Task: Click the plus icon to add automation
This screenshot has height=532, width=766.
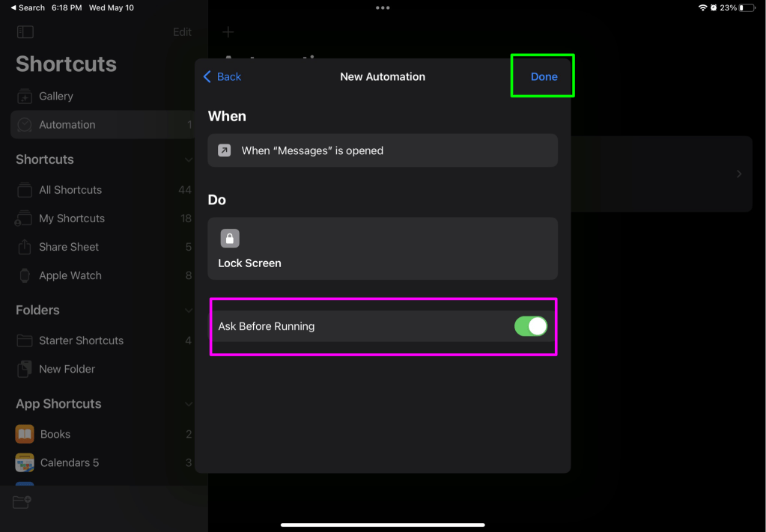Action: (x=228, y=32)
